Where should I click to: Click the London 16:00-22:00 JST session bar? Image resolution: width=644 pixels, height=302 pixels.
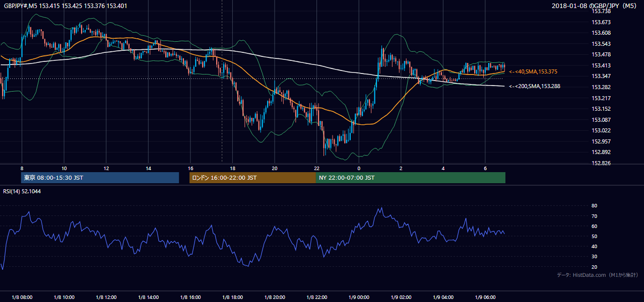coord(252,178)
